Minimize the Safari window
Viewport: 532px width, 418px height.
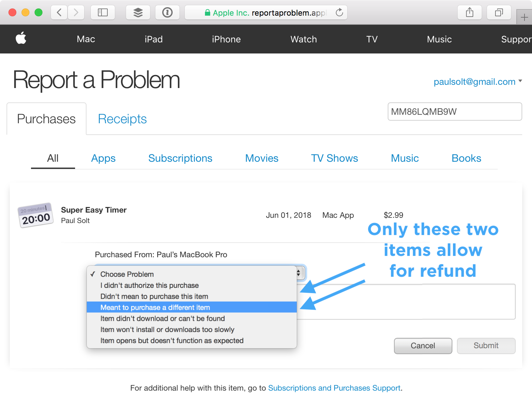[25, 12]
